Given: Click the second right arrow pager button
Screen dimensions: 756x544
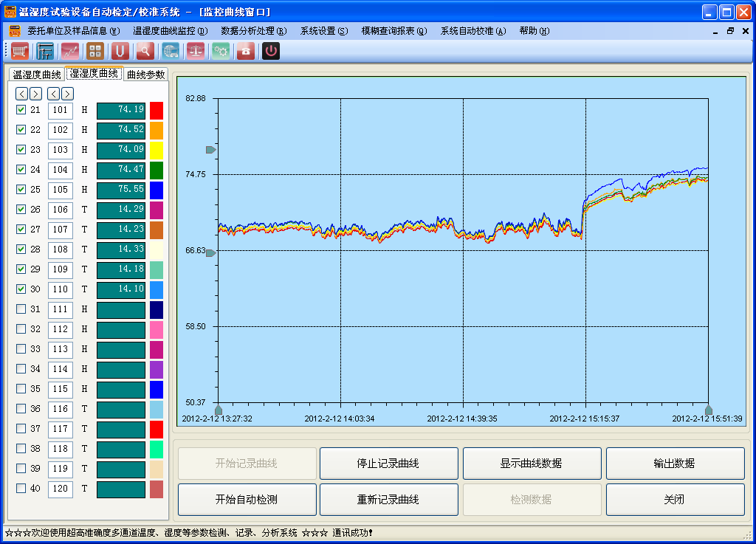Looking at the screenshot, I should point(67,94).
